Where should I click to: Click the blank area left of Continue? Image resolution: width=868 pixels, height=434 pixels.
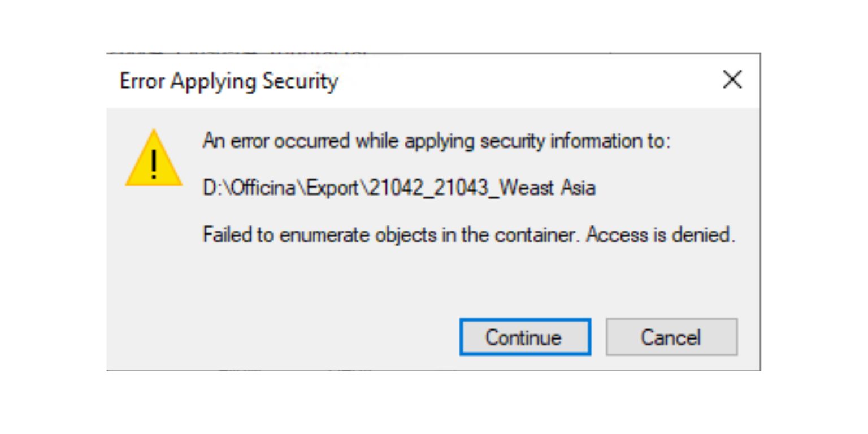pyautogui.click(x=283, y=337)
